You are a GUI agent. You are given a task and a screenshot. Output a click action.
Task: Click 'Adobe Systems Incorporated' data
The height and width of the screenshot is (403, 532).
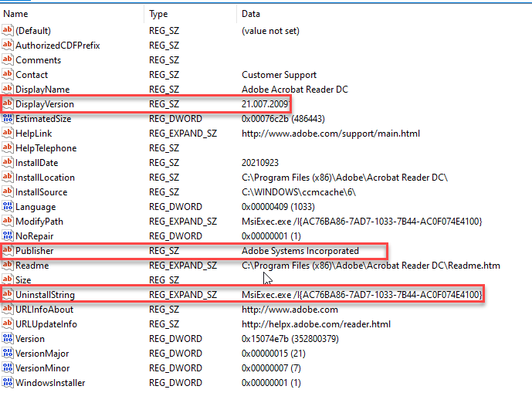tap(300, 251)
